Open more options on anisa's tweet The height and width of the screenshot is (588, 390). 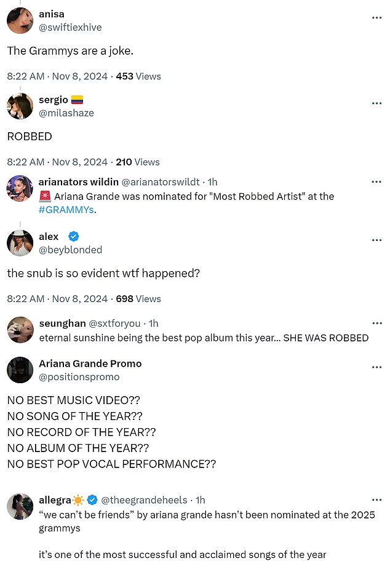[x=376, y=17]
